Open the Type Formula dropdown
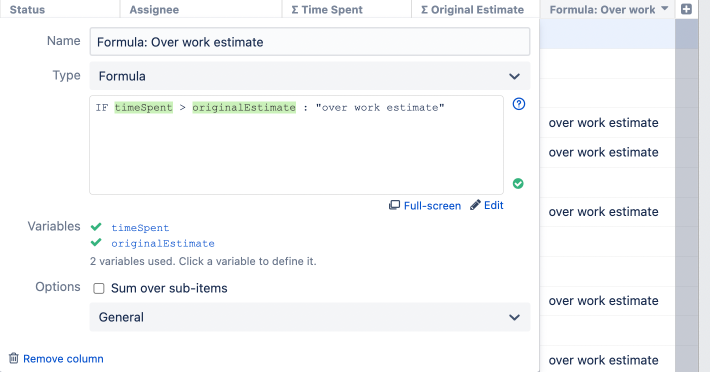 click(x=310, y=76)
